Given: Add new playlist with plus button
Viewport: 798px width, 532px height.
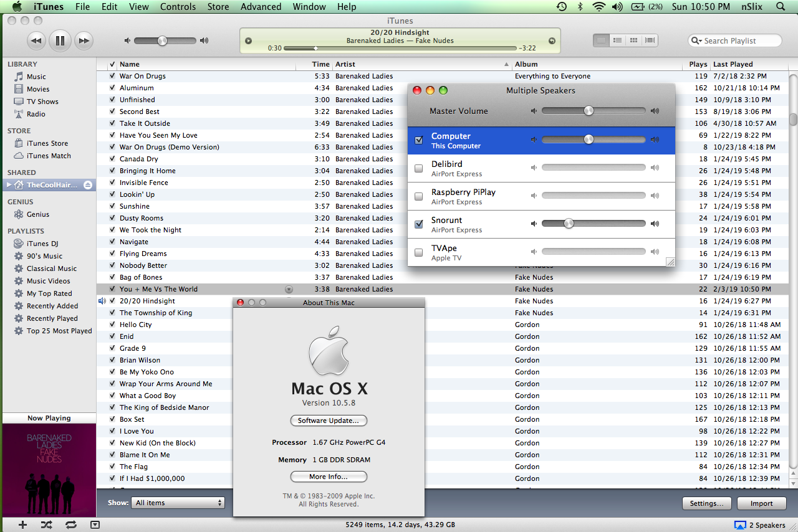Looking at the screenshot, I should [22, 525].
